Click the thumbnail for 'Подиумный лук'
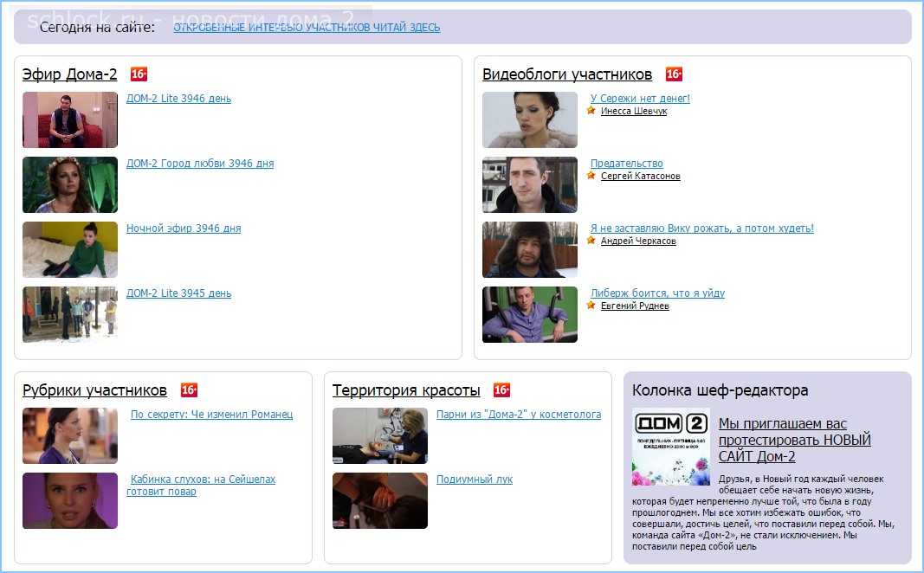Image resolution: width=924 pixels, height=573 pixels. click(380, 500)
